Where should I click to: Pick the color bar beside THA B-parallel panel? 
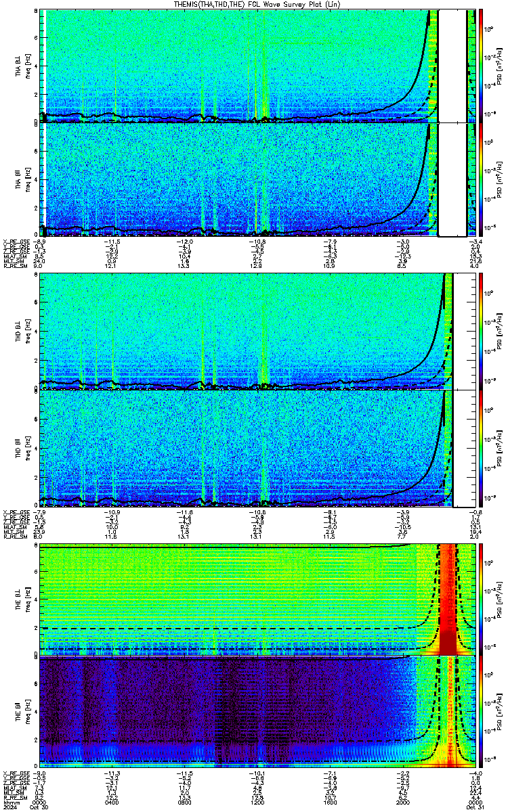(482, 179)
